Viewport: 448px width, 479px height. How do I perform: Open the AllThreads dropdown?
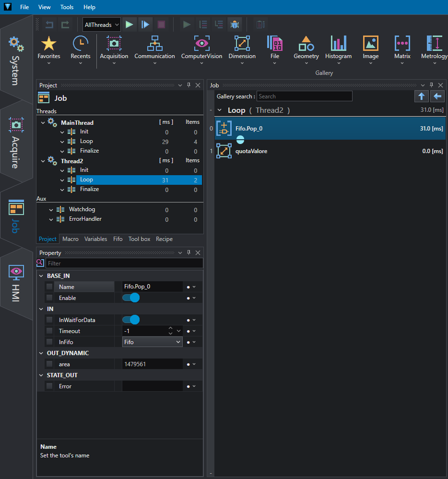(101, 25)
